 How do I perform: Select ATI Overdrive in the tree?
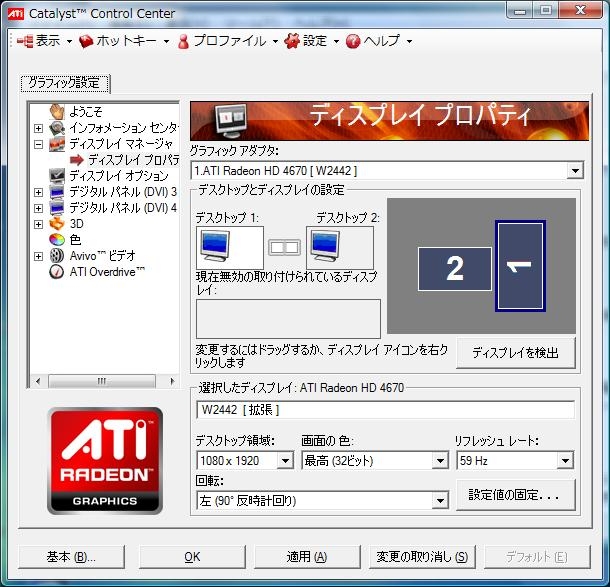coord(107,272)
